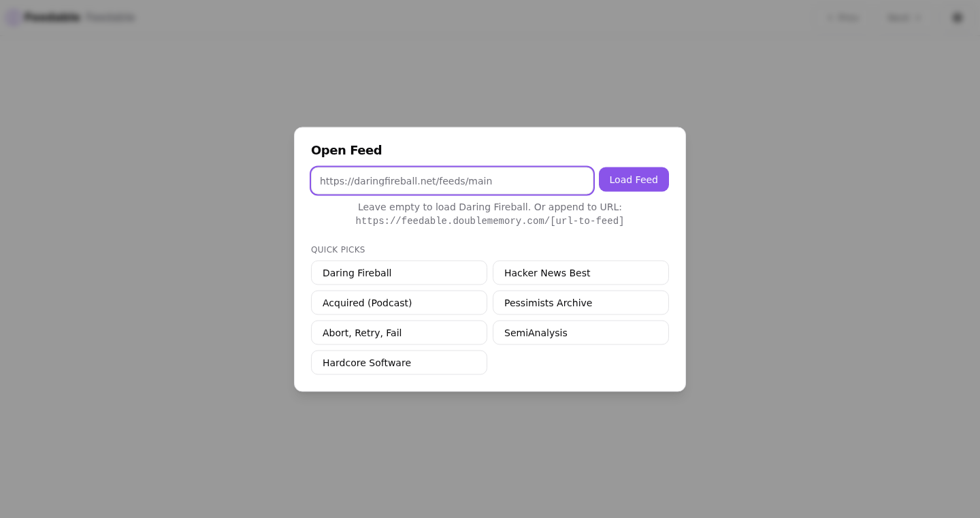Toggle the theme icon in top-right corner
The height and width of the screenshot is (518, 980).
click(958, 18)
